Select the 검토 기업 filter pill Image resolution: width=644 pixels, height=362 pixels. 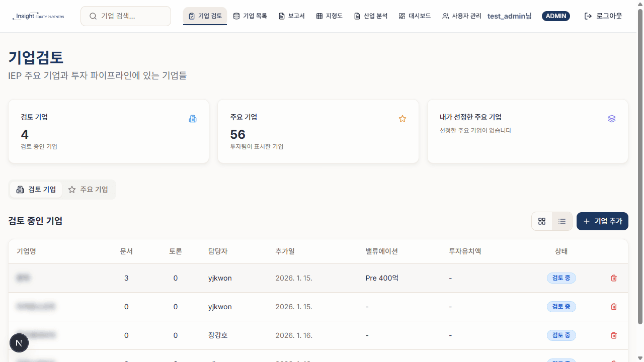tap(36, 189)
